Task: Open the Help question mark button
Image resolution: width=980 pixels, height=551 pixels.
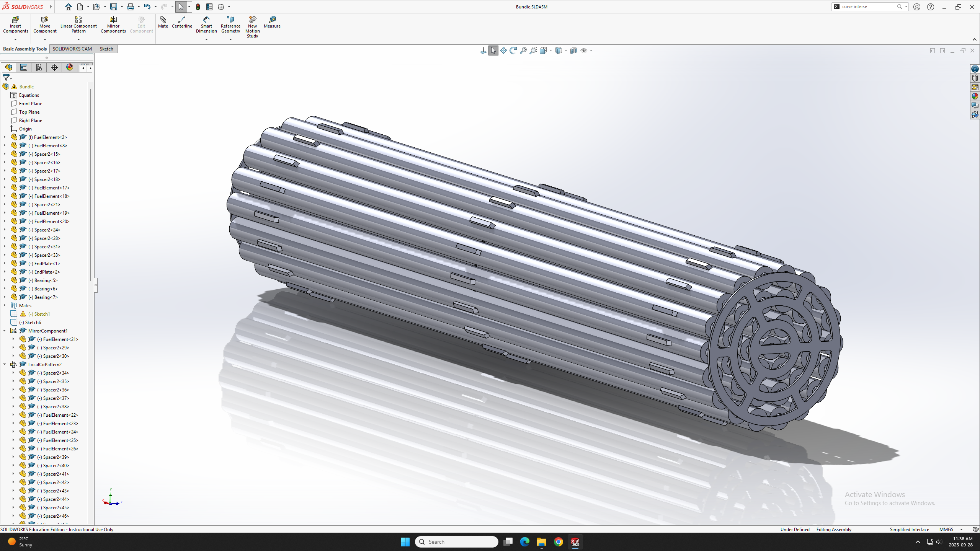Action: tap(931, 7)
